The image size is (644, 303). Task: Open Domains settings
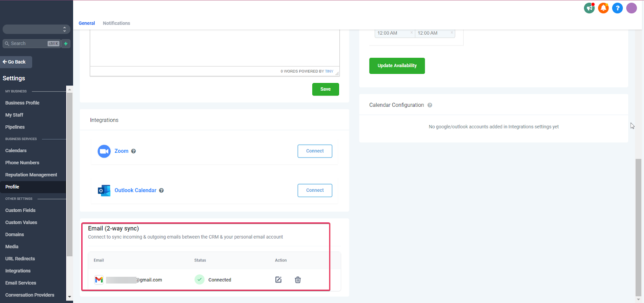[14, 235]
